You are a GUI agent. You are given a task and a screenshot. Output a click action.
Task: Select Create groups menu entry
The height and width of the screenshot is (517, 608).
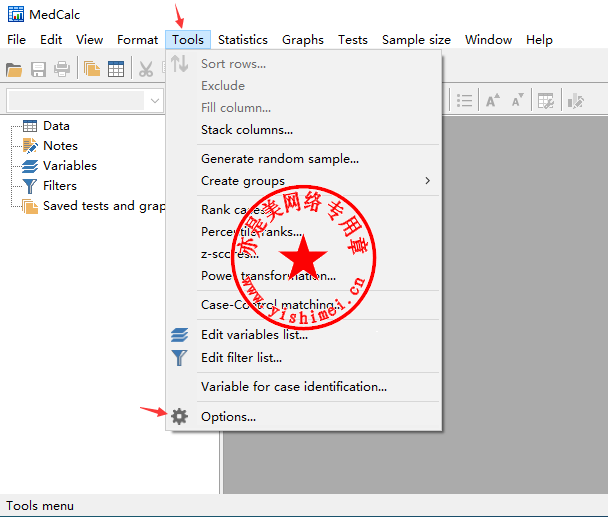point(304,181)
